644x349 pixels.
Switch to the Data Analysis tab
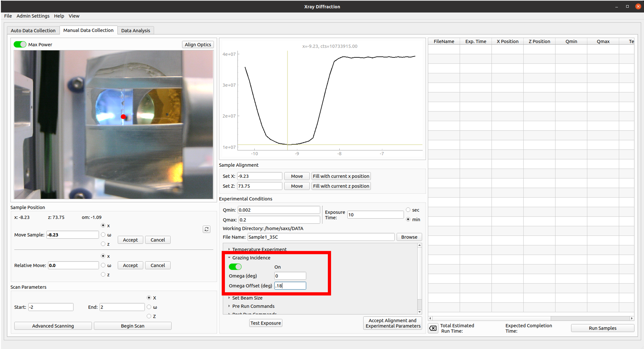click(x=135, y=31)
